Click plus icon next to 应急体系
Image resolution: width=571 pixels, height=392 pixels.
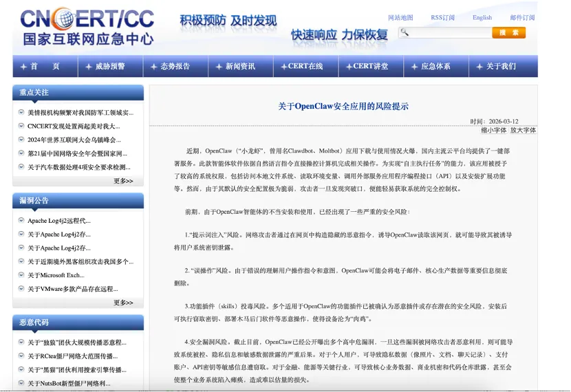(x=414, y=67)
